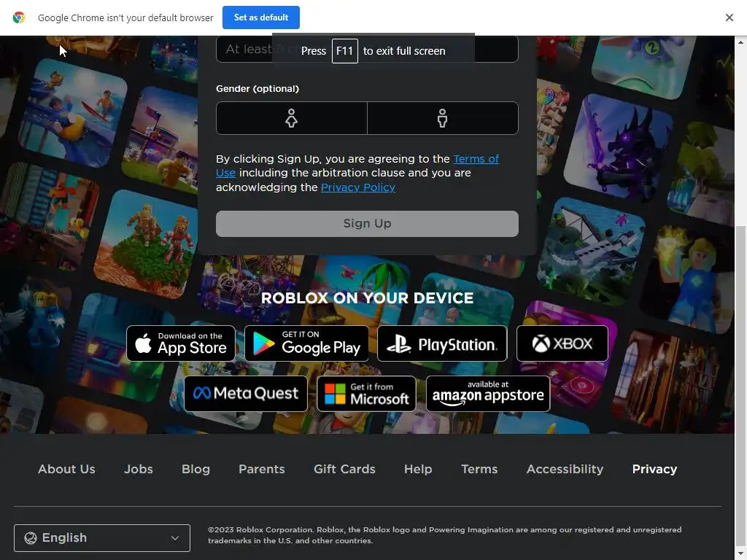Click the password input field
This screenshot has width=747, height=560.
[367, 49]
